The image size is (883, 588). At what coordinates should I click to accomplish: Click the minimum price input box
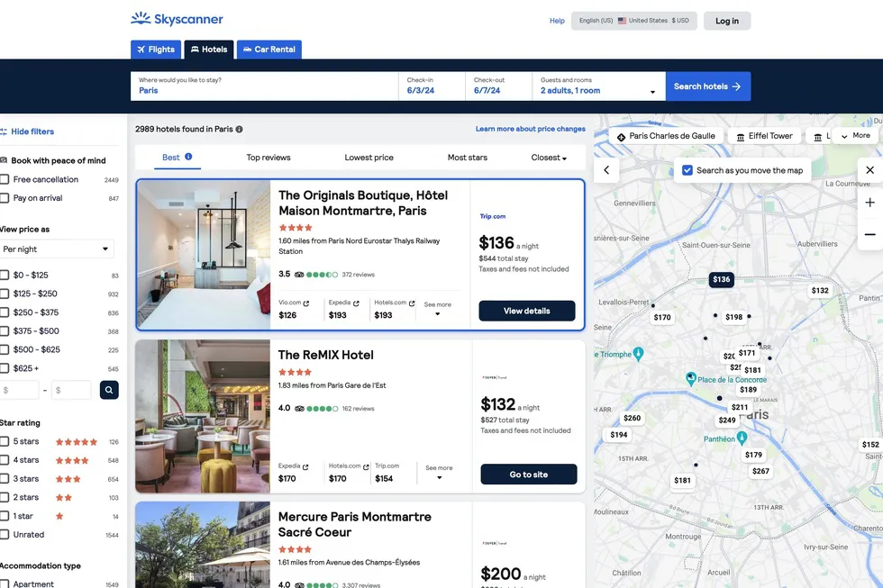[19, 389]
